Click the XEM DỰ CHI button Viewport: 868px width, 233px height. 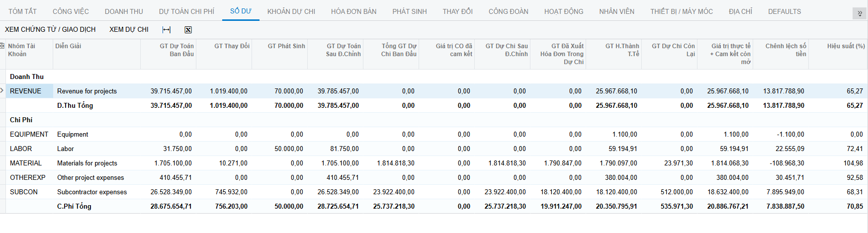point(129,30)
